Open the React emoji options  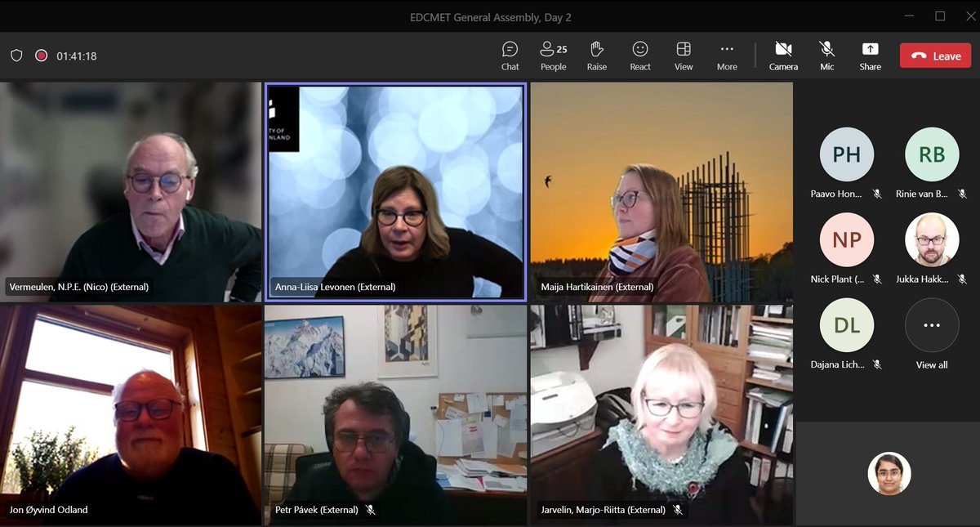(640, 56)
